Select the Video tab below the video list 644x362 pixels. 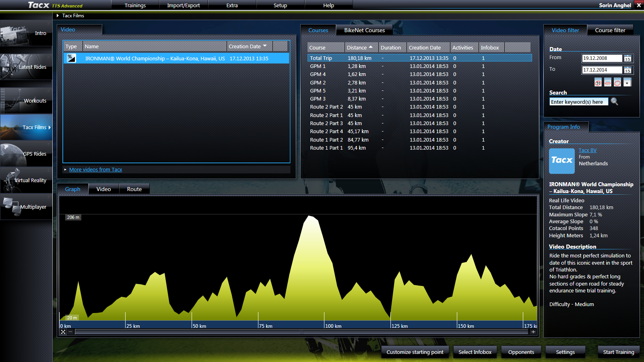104,189
